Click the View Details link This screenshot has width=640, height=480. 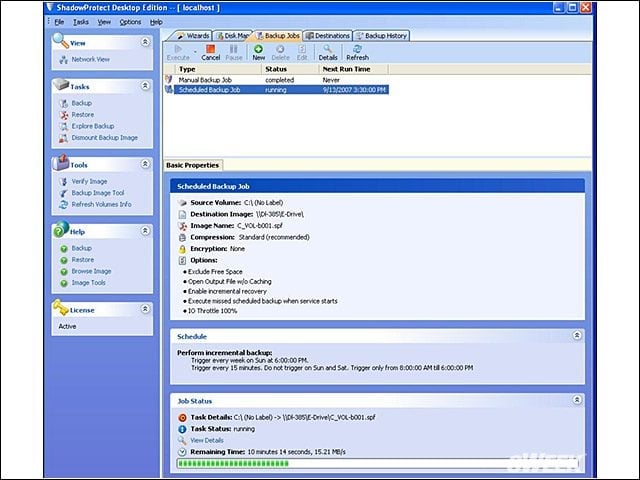207,440
